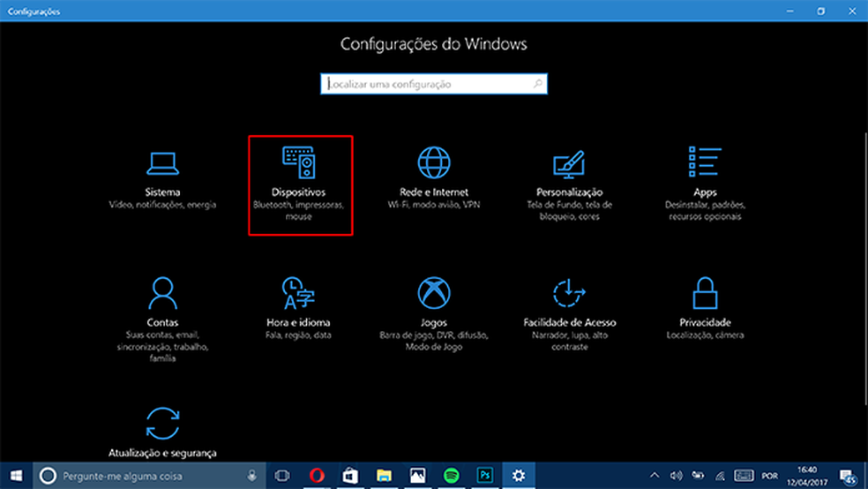Click 'Narrador, lupa, alto contraste' text
The height and width of the screenshot is (489, 868).
[x=569, y=341]
